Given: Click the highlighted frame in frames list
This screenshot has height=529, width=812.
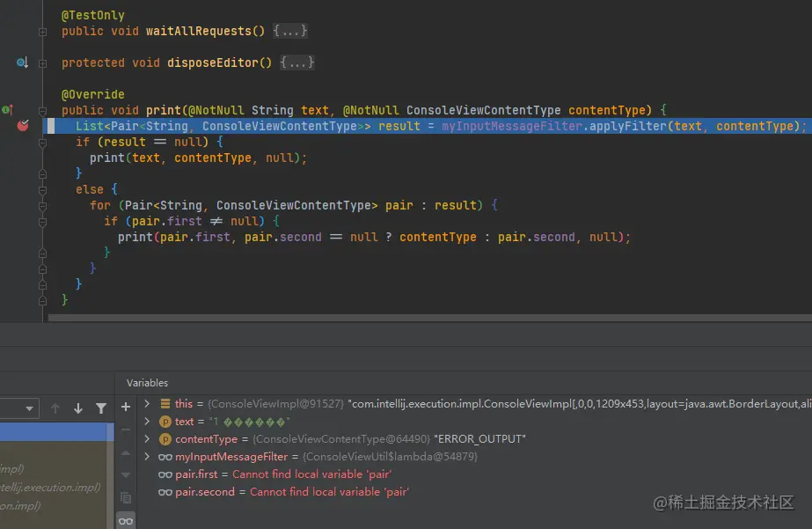Looking at the screenshot, I should coord(54,432).
